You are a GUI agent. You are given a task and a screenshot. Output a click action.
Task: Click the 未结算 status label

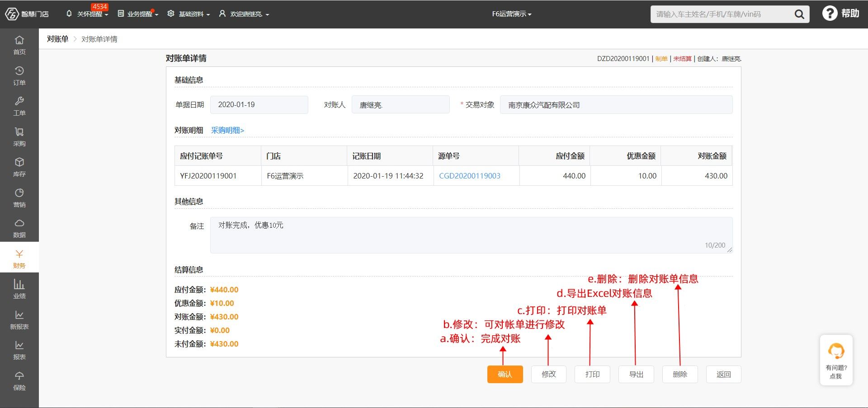(x=682, y=59)
